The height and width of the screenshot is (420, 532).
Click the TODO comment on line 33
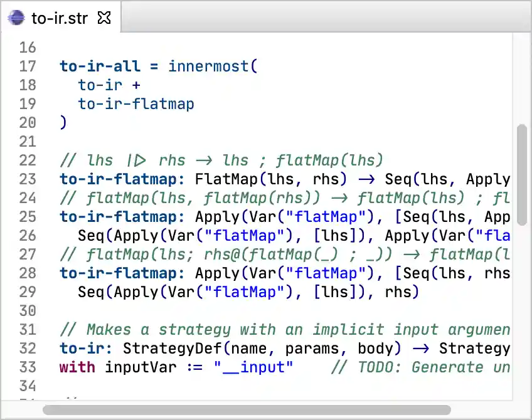420,367
